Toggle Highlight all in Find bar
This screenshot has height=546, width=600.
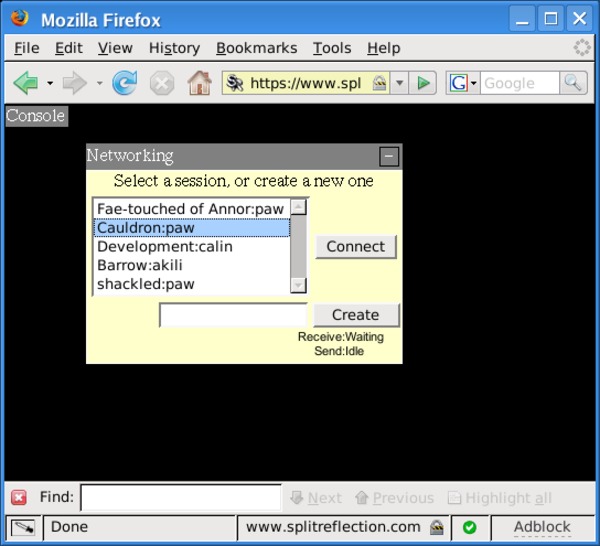point(500,498)
